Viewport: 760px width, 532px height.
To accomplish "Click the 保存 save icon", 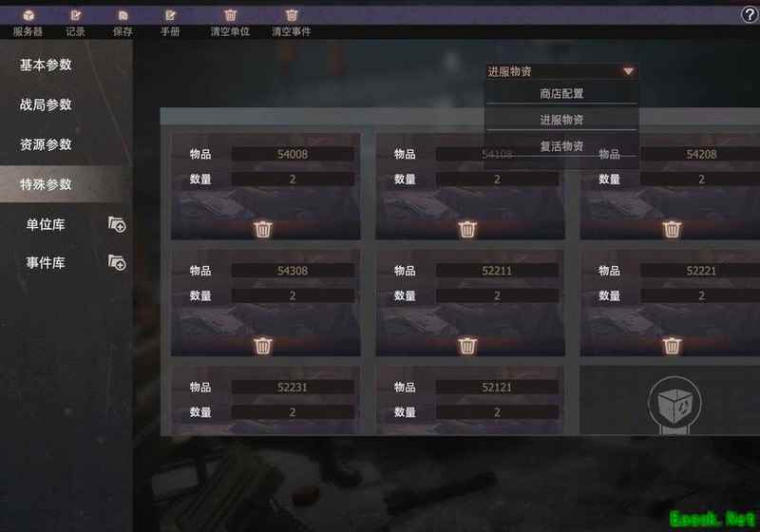I will point(123,16).
